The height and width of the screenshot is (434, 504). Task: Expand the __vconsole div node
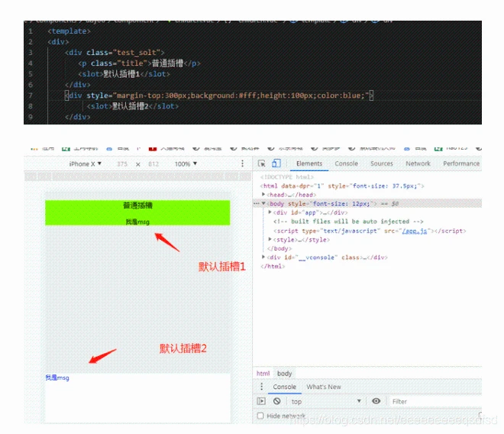263,257
